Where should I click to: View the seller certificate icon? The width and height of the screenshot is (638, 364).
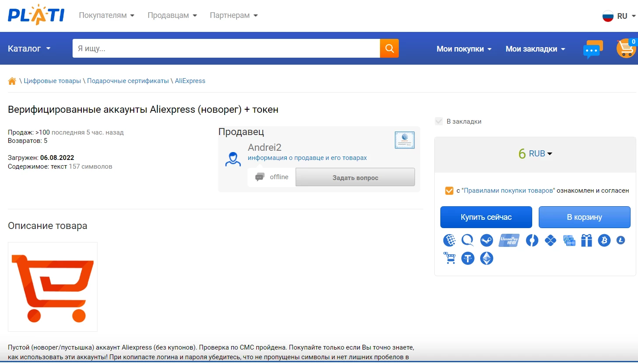pos(404,140)
